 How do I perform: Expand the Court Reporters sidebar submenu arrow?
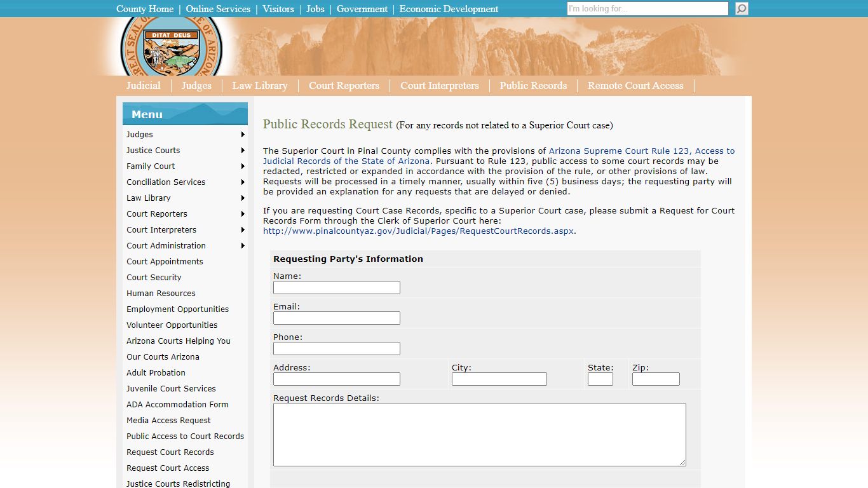click(243, 214)
